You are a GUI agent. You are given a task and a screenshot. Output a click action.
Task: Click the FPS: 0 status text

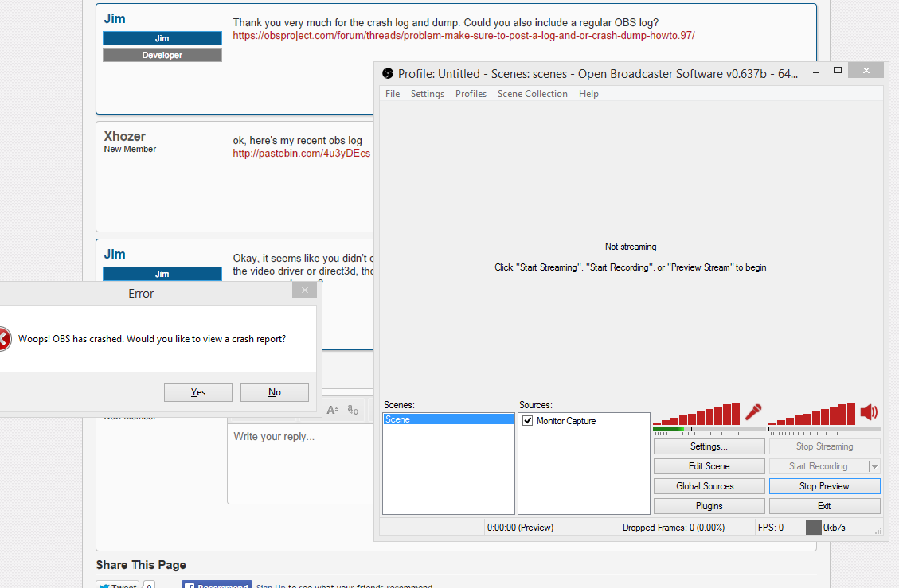(771, 528)
